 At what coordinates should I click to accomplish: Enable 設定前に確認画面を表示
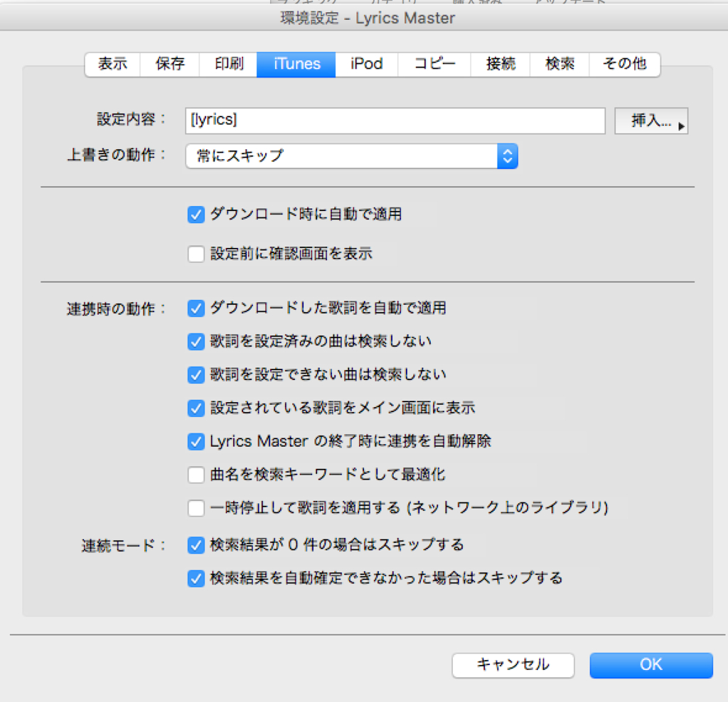pos(196,254)
